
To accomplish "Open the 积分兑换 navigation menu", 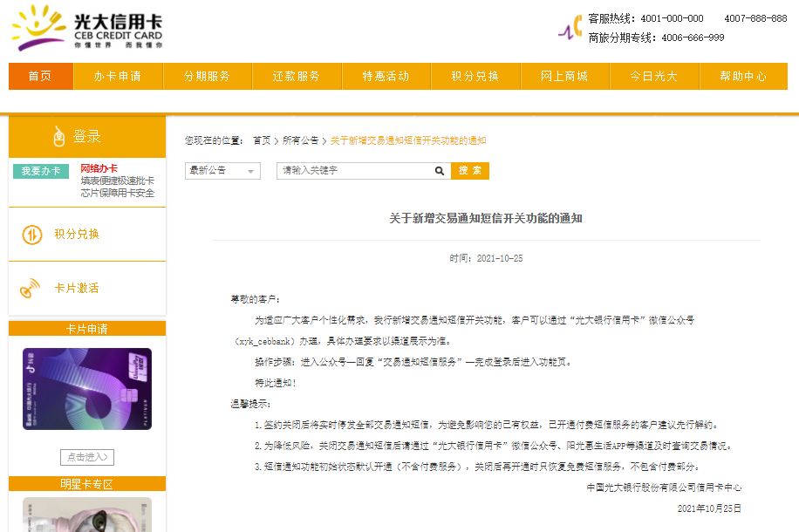I will [475, 77].
